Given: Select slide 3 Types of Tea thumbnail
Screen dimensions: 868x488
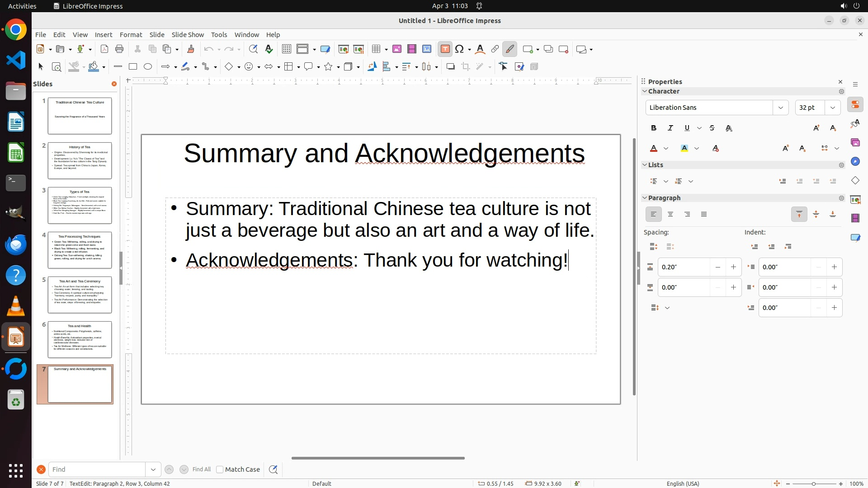Looking at the screenshot, I should 80,206.
